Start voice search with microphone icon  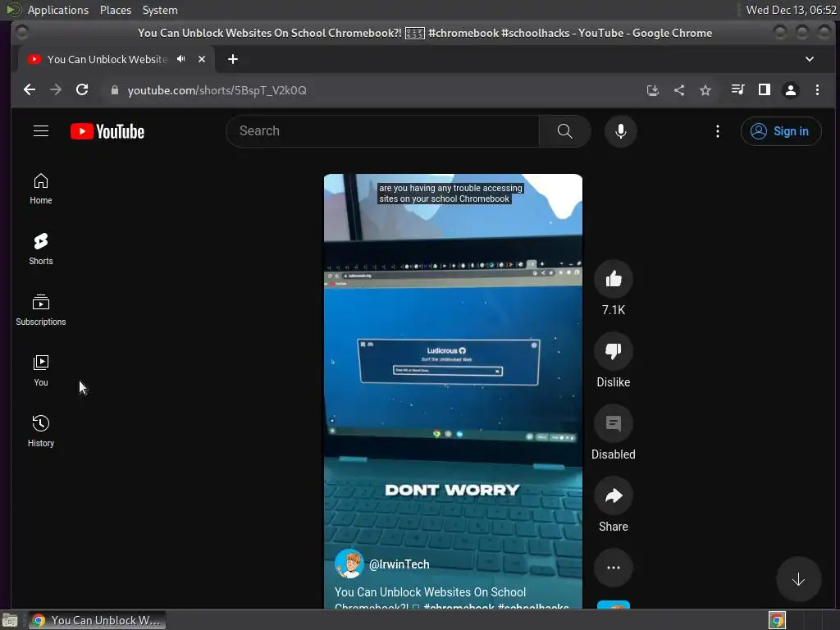620,131
